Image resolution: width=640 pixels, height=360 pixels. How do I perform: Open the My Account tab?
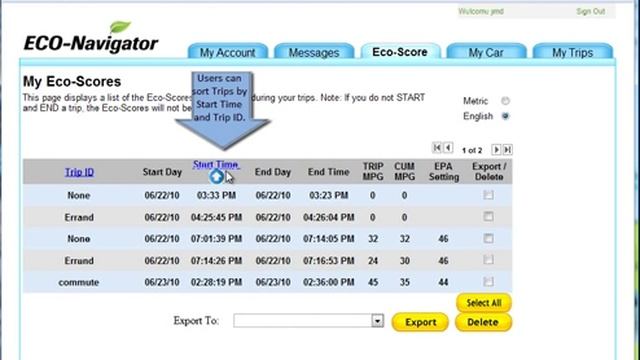click(227, 52)
